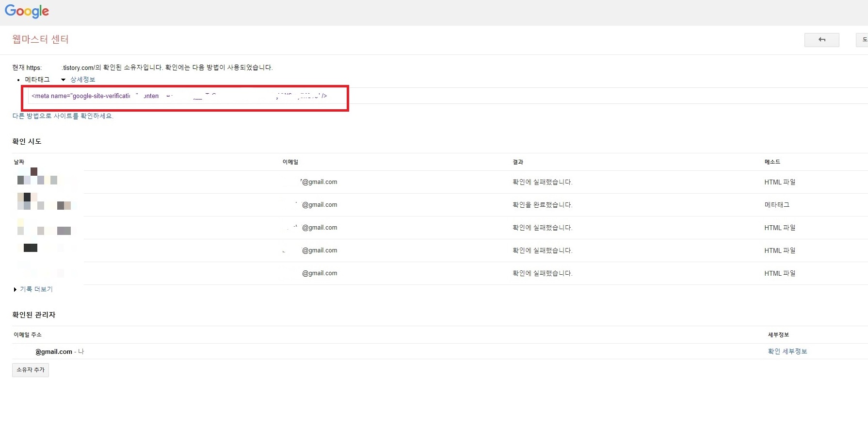
Task: Click the 날짜 column header
Action: [x=19, y=162]
